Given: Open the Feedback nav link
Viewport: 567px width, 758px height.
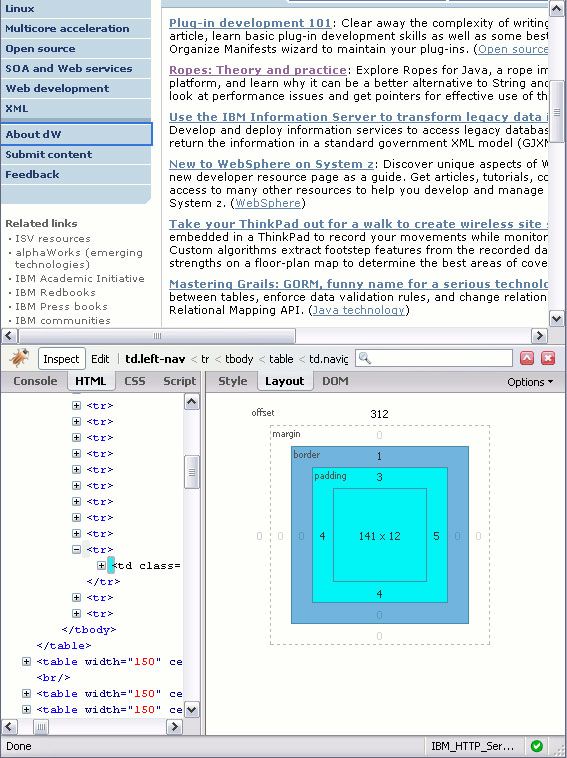Looking at the screenshot, I should pos(32,174).
